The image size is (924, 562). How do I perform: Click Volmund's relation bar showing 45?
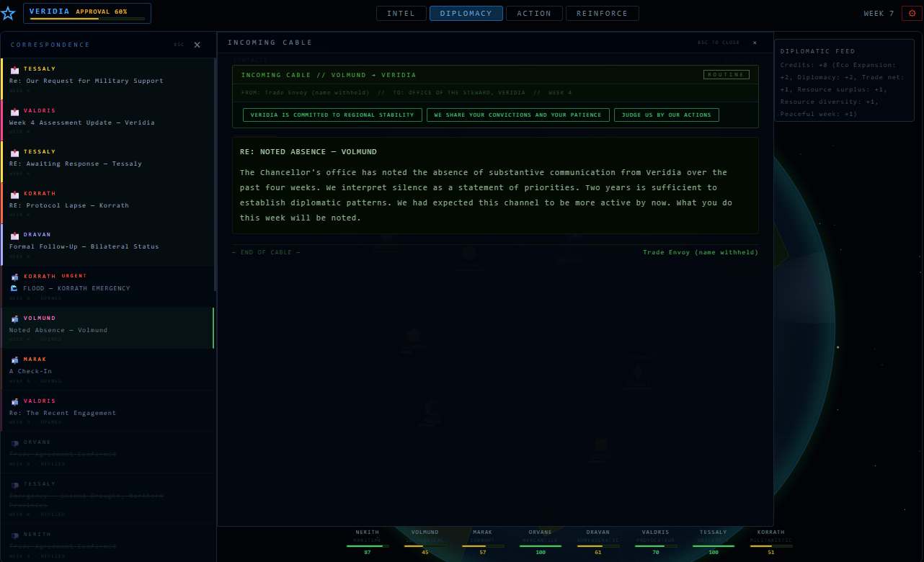coord(425,546)
